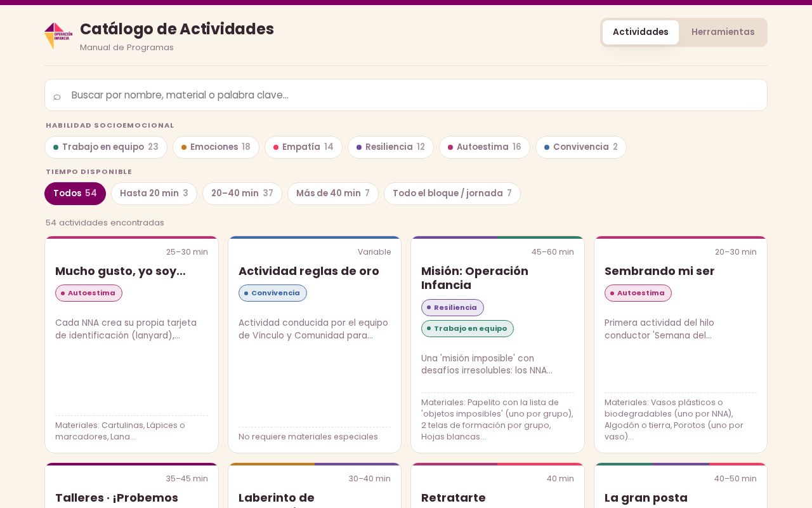This screenshot has width=812, height=508.
Task: Click Convivencia tag on 'reglas de oro' card
Action: click(273, 293)
